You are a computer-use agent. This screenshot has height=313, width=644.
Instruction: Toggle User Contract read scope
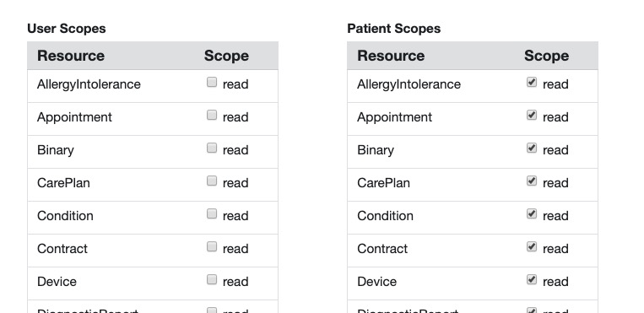pos(212,246)
